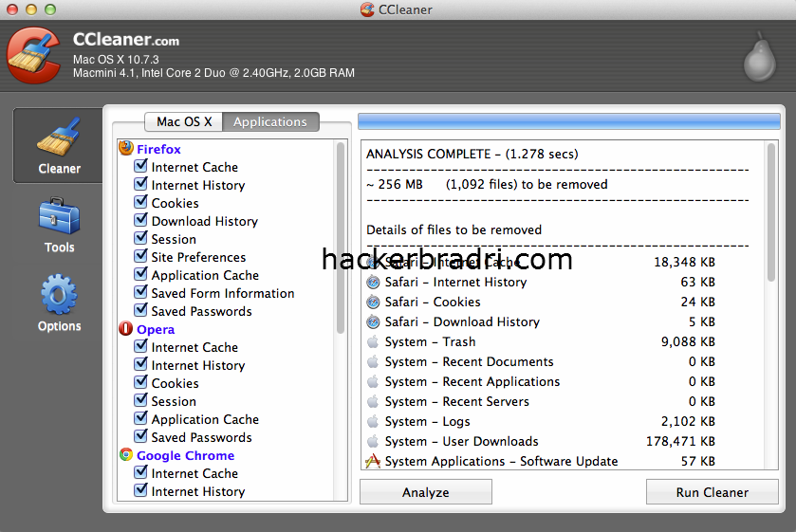Uncheck Firefox Application Cache

pos(140,274)
